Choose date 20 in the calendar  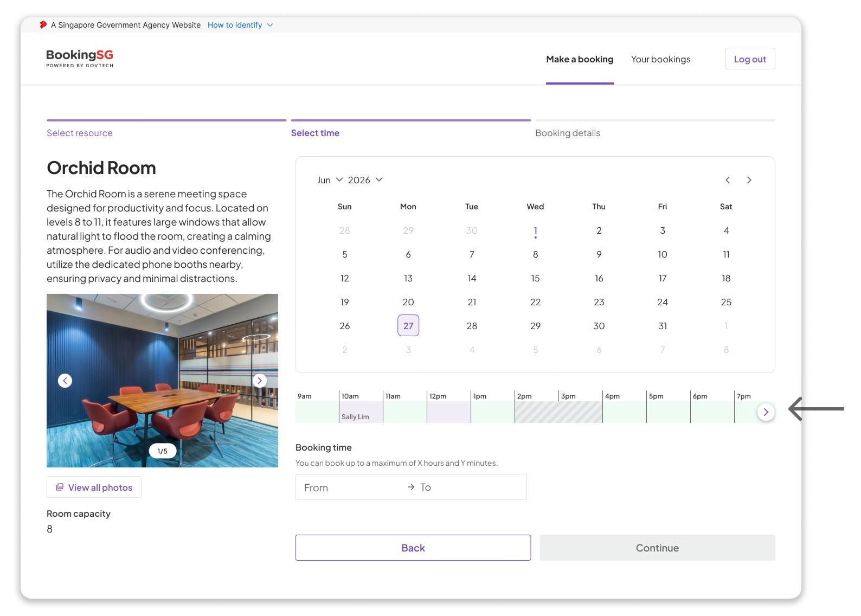(x=408, y=302)
